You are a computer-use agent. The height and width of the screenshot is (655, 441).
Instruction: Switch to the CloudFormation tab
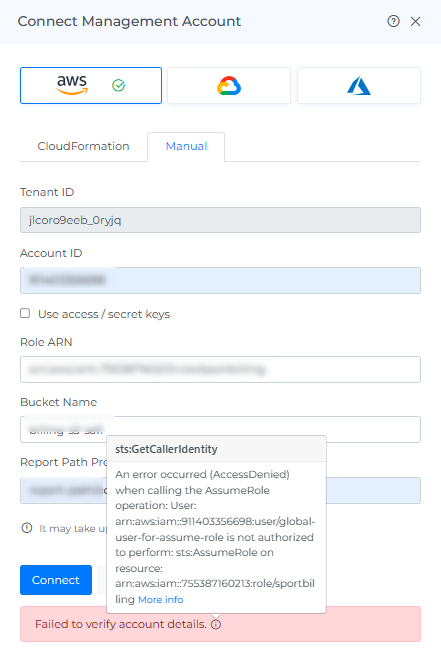[x=84, y=146]
